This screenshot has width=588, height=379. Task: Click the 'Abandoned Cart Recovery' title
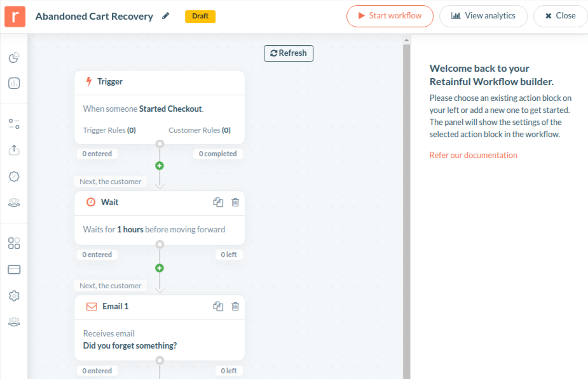pos(94,17)
